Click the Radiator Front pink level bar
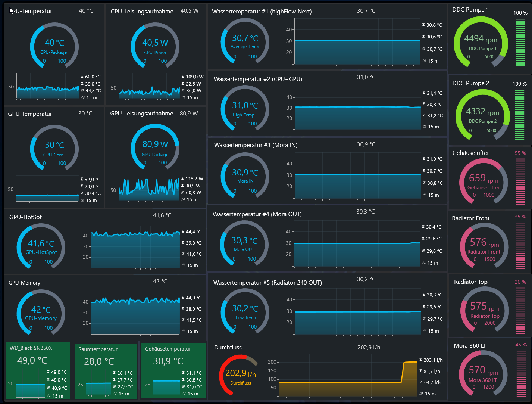This screenshot has width=532, height=404. coord(520,246)
